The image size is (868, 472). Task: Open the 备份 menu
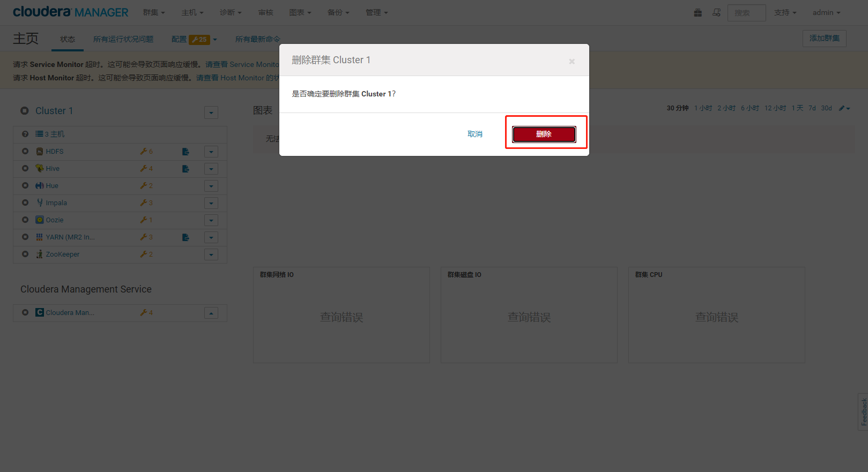(x=338, y=12)
